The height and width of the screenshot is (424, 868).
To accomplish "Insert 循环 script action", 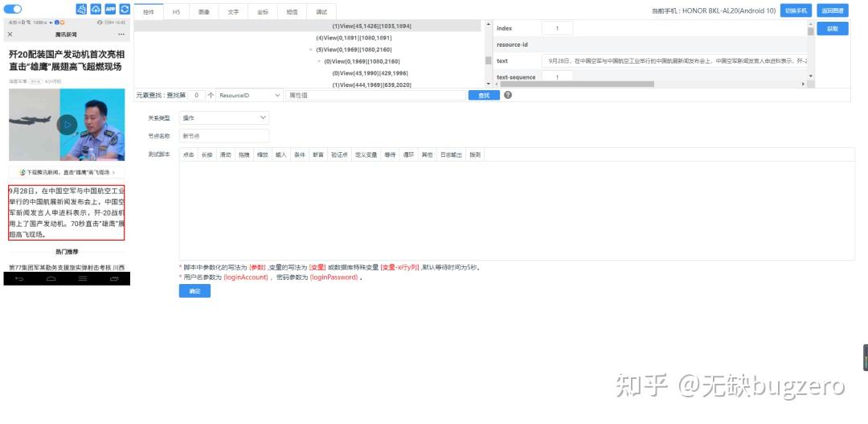I will (x=408, y=155).
